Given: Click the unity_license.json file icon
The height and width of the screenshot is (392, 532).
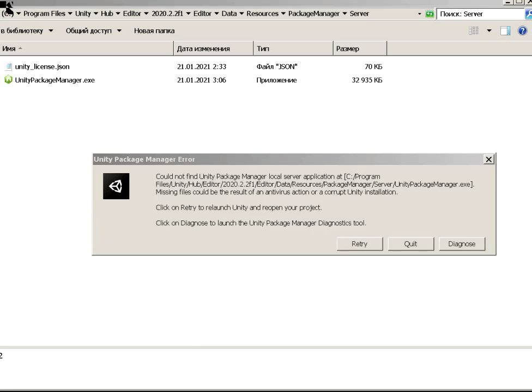Looking at the screenshot, I should (9, 66).
